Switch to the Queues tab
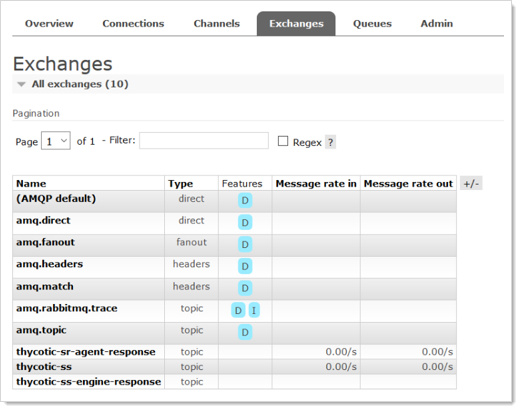The height and width of the screenshot is (410, 520). 372,24
